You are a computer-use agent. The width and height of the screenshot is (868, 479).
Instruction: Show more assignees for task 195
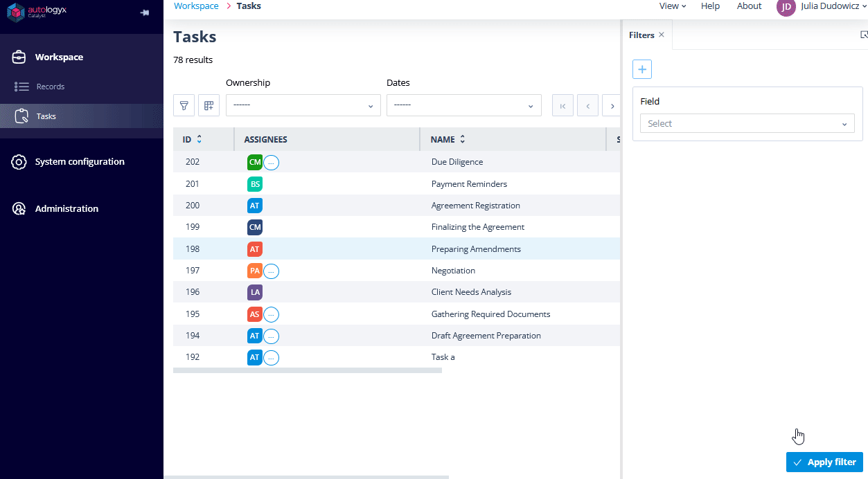(x=272, y=315)
